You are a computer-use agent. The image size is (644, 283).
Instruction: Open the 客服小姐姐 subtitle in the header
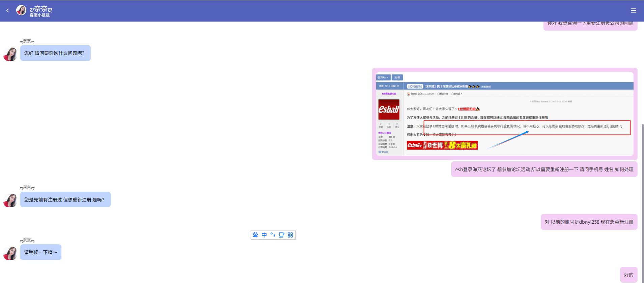[x=39, y=15]
